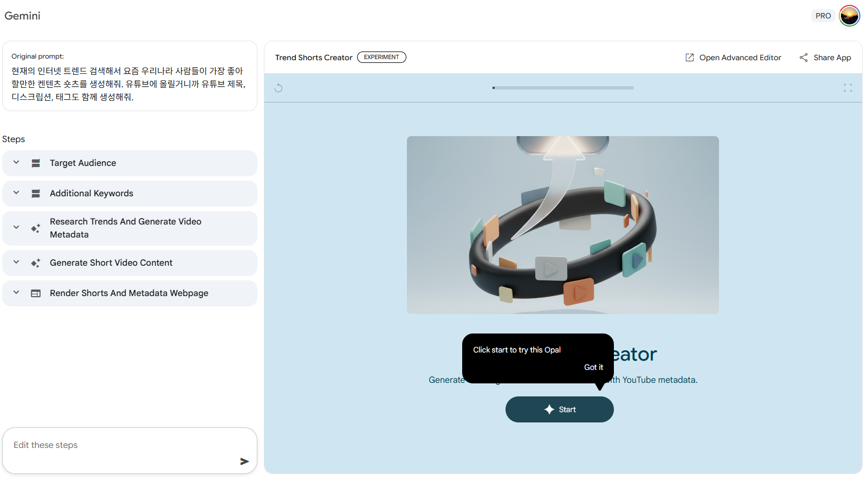Click the sparkle icon beside Research Trends step
The image size is (868, 481).
(36, 228)
